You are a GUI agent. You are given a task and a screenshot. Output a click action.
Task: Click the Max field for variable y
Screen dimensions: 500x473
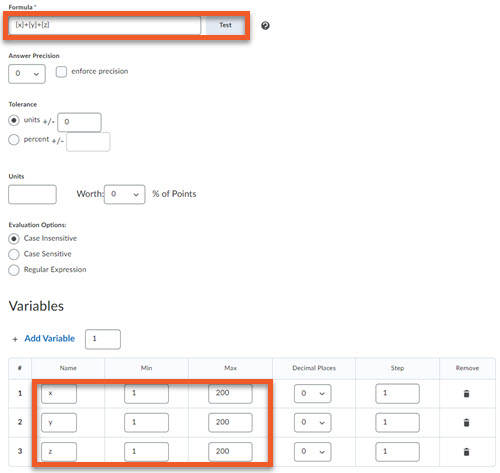point(230,423)
